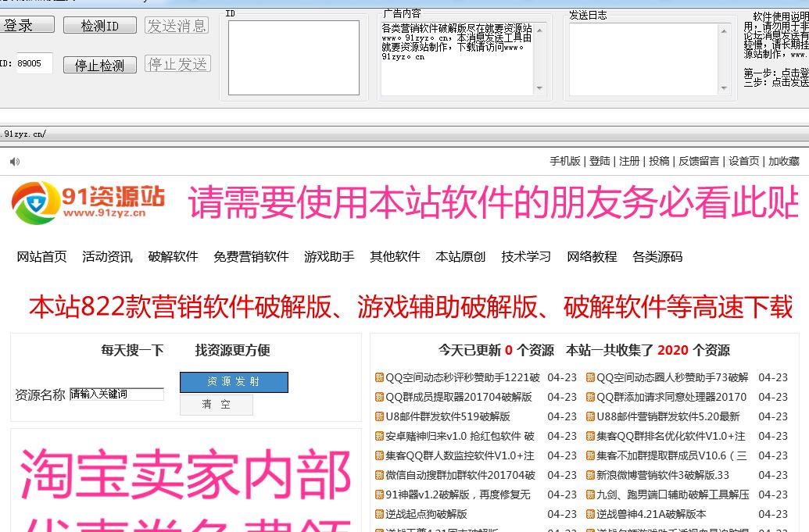Open QQ群添加请求同意处理器20170 link
The image size is (809, 532).
coord(671,397)
